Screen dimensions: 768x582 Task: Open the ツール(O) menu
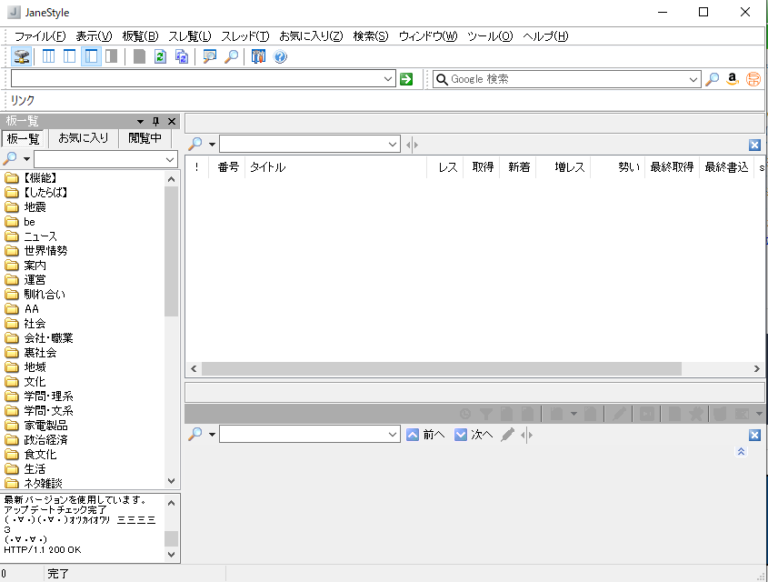[489, 36]
